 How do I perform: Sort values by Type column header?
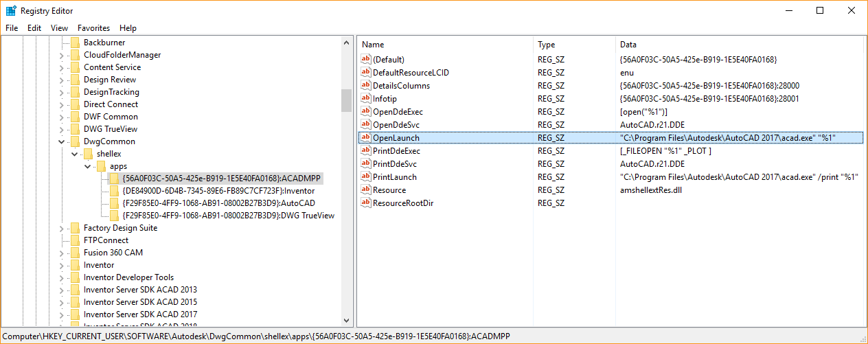point(575,45)
